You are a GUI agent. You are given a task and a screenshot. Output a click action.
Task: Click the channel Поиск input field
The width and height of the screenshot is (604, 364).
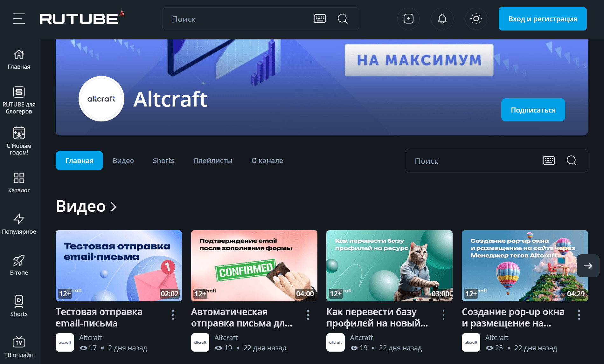[474, 161]
